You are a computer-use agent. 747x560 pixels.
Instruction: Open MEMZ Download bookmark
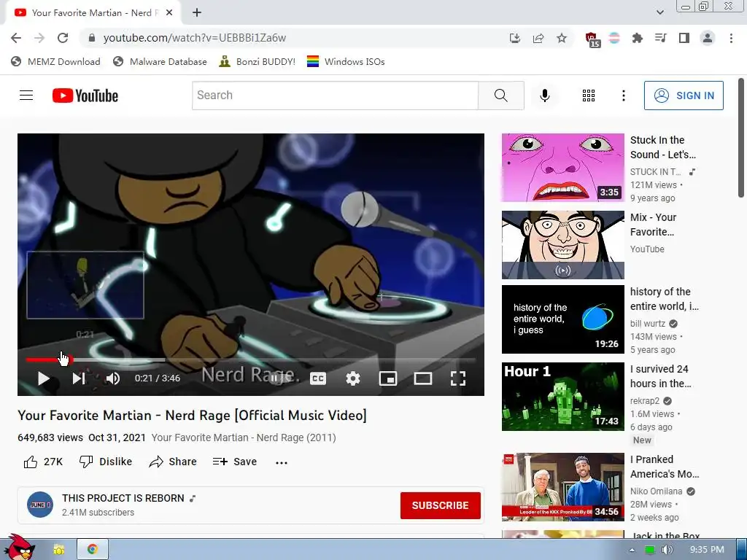coord(55,61)
